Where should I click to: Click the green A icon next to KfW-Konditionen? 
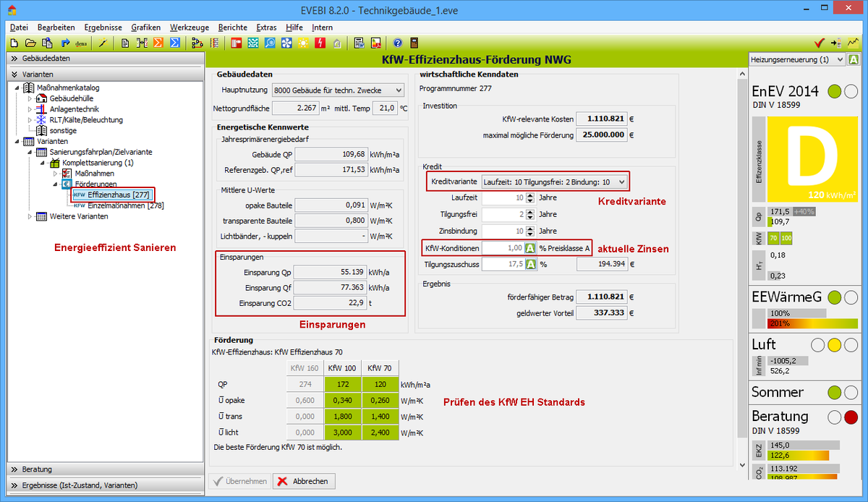(x=531, y=247)
